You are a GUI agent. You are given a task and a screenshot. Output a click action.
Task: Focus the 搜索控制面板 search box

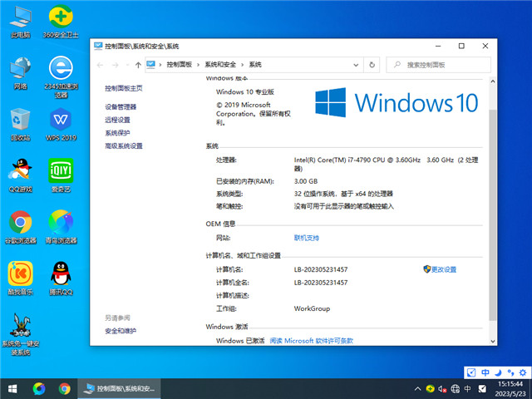tap(438, 65)
